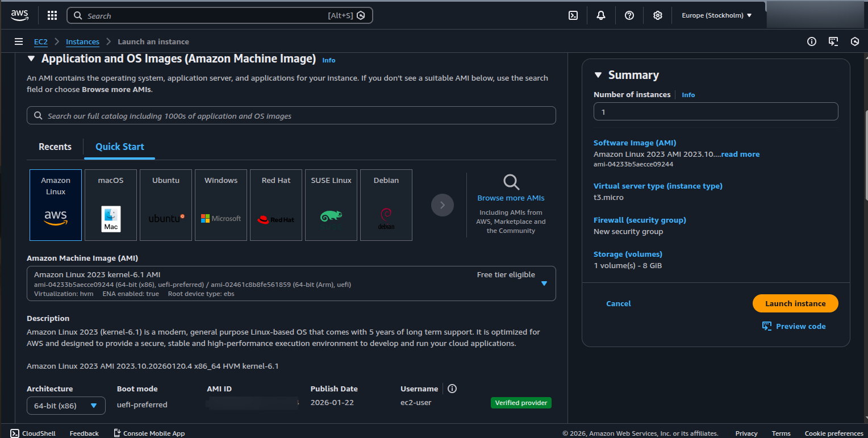Click the info circle near the breadcrumb bar
Viewport: 868px width, 438px height.
(x=811, y=41)
